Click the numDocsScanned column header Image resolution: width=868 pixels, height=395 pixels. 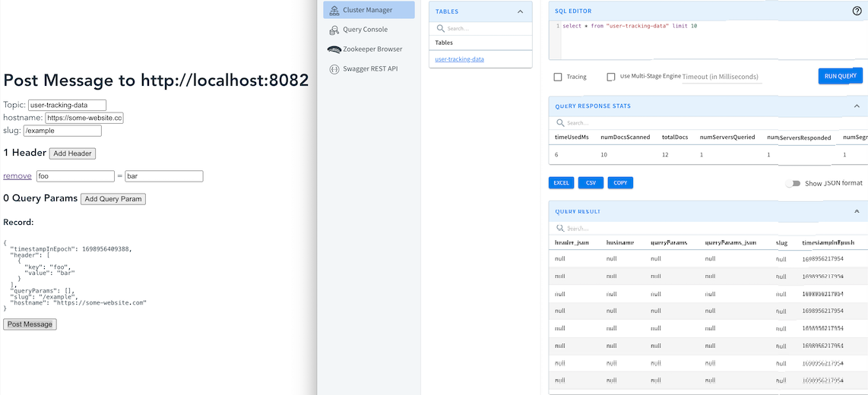pyautogui.click(x=625, y=137)
